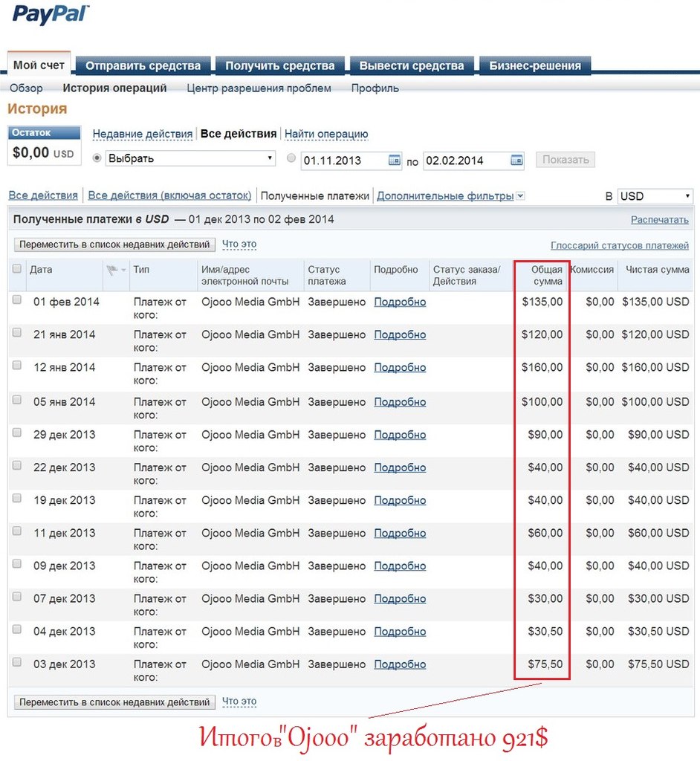Click the flag column header icon
Image resolution: width=700 pixels, height=761 pixels.
113,270
